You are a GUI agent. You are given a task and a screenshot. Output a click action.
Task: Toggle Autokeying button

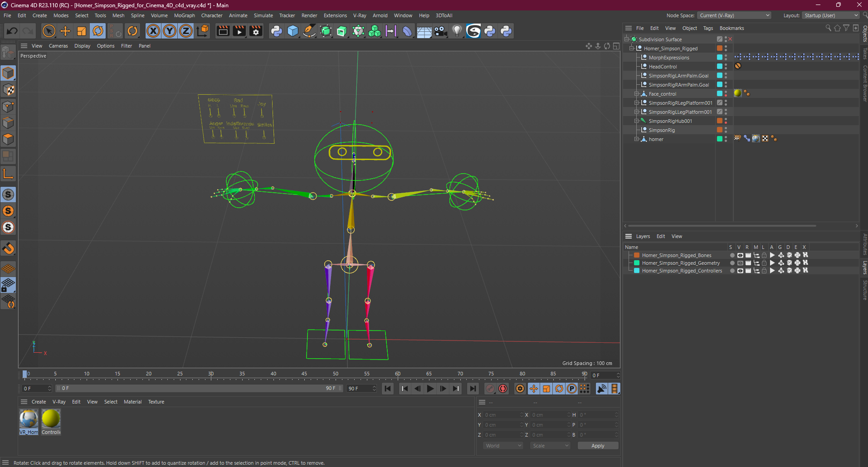(x=503, y=389)
